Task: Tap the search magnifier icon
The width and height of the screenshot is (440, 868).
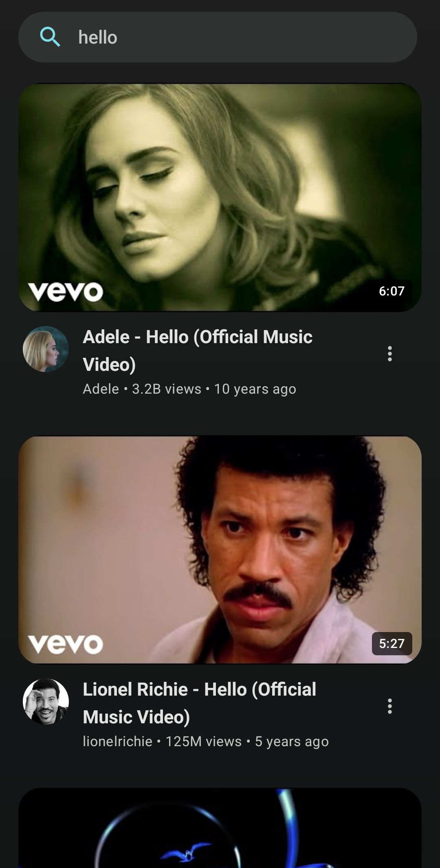Action: [50, 37]
